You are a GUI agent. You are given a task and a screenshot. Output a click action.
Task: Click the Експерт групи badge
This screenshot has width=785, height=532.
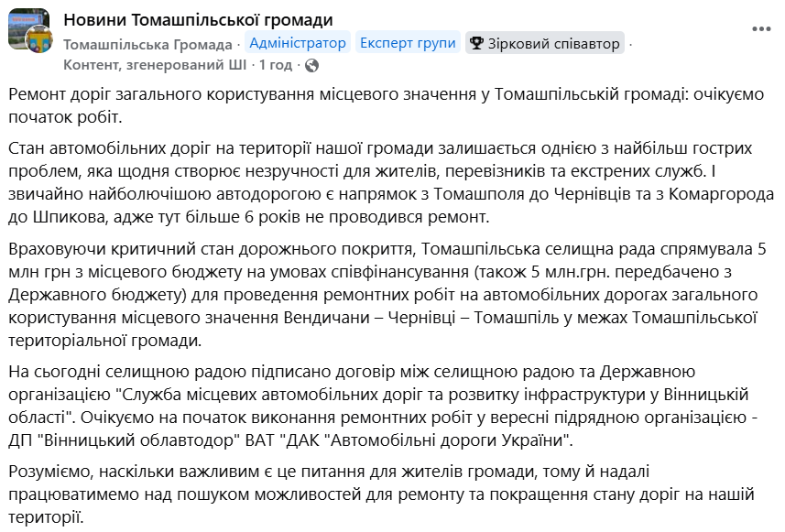click(408, 43)
